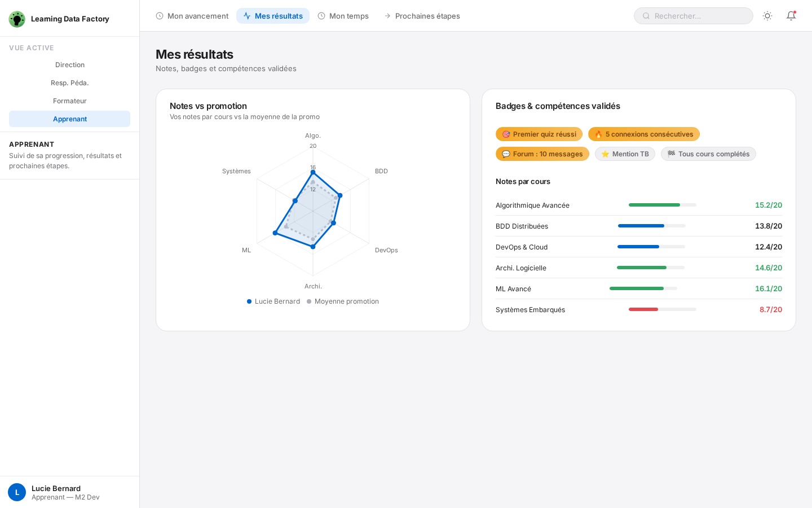The height and width of the screenshot is (508, 812).
Task: Open the Mon avancement tab
Action: click(x=192, y=16)
